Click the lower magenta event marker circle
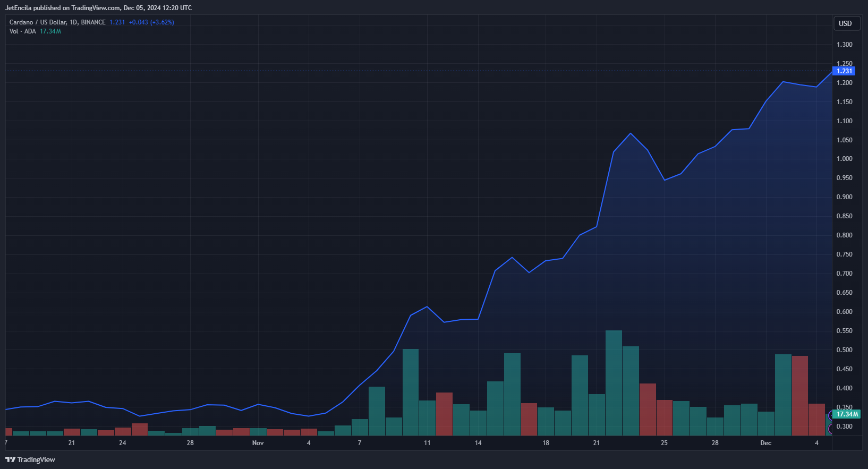This screenshot has width=868, height=469. click(x=830, y=428)
